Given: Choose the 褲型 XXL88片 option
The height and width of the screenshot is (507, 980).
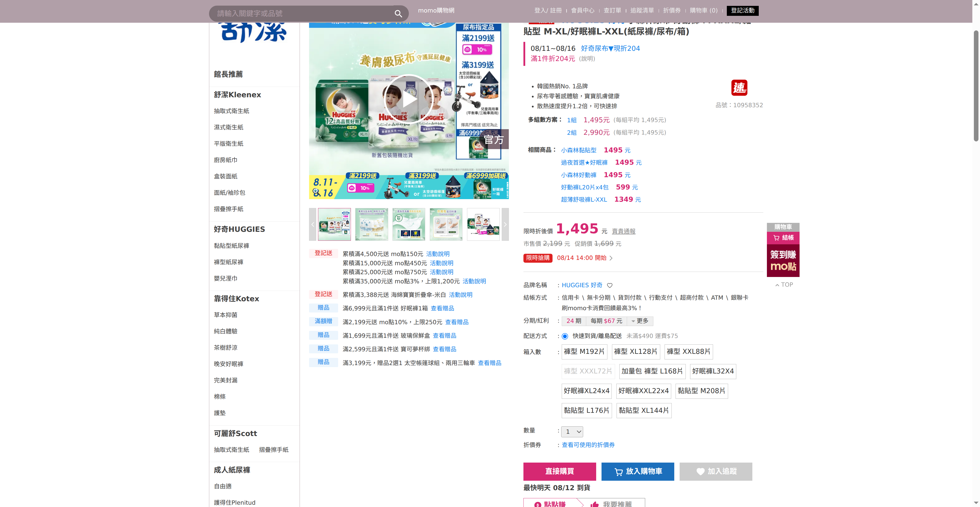Looking at the screenshot, I should (x=689, y=352).
